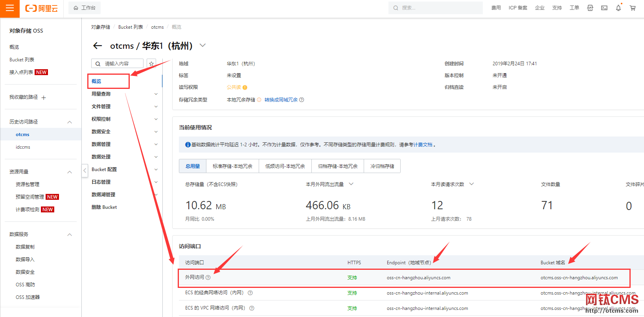Viewport: 644px width, 317px height.
Task: Collapse 数据服务 section
Action: pyautogui.click(x=70, y=234)
